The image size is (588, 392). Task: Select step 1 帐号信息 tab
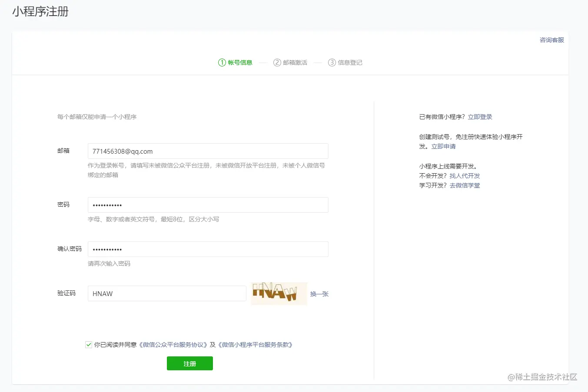tap(235, 63)
